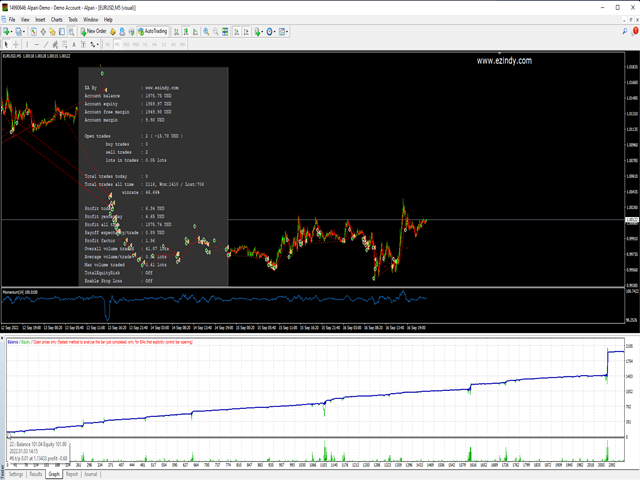The height and width of the screenshot is (480, 640).
Task: Click the Indicators list icon
Action: click(x=258, y=31)
